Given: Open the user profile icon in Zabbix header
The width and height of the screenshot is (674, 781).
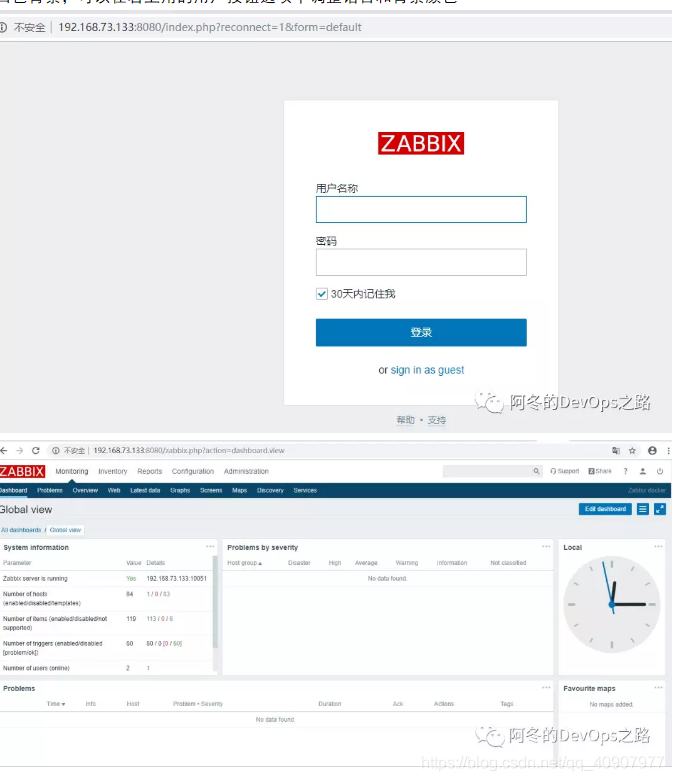Looking at the screenshot, I should 643,471.
